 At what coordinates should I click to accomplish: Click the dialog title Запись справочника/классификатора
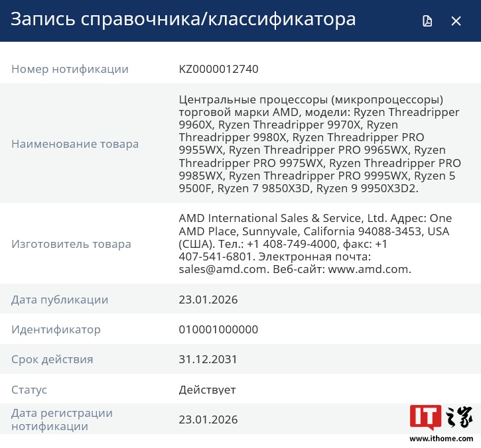[x=183, y=19]
